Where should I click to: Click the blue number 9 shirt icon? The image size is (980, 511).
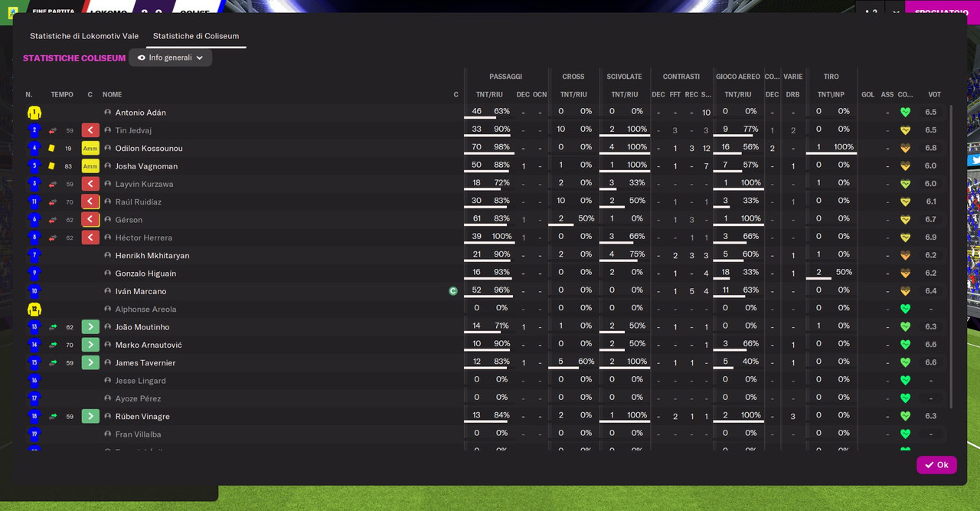34,274
